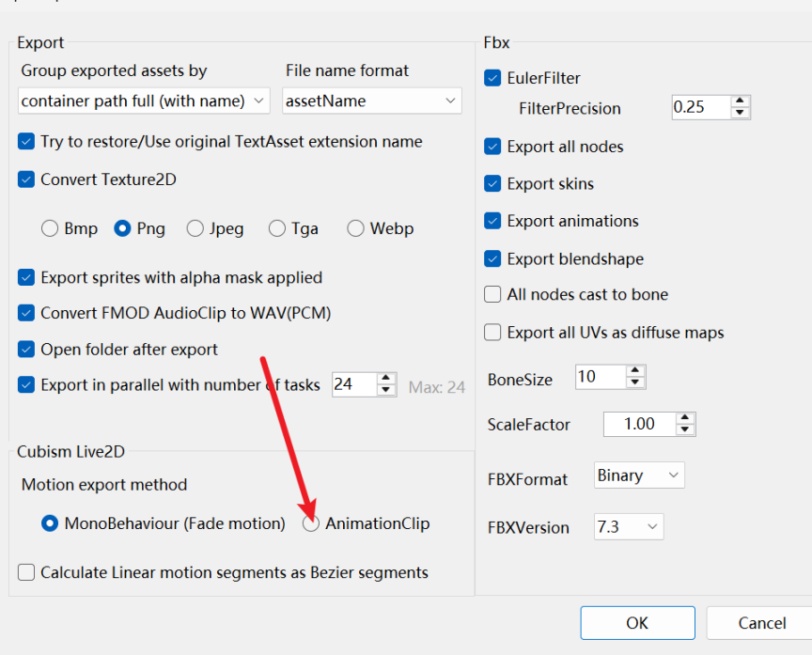
Task: Select the AnimationClip motion export method
Action: (311, 523)
